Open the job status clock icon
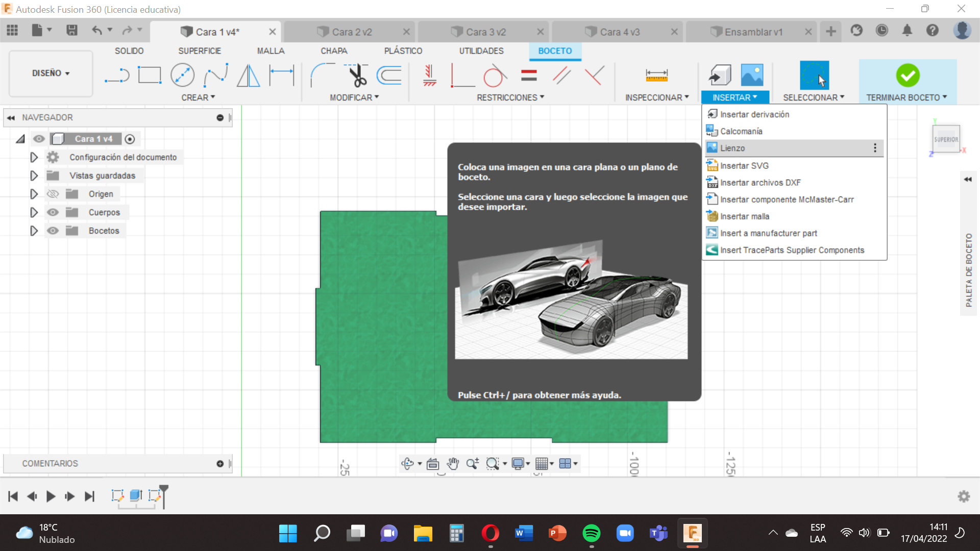 (x=881, y=31)
